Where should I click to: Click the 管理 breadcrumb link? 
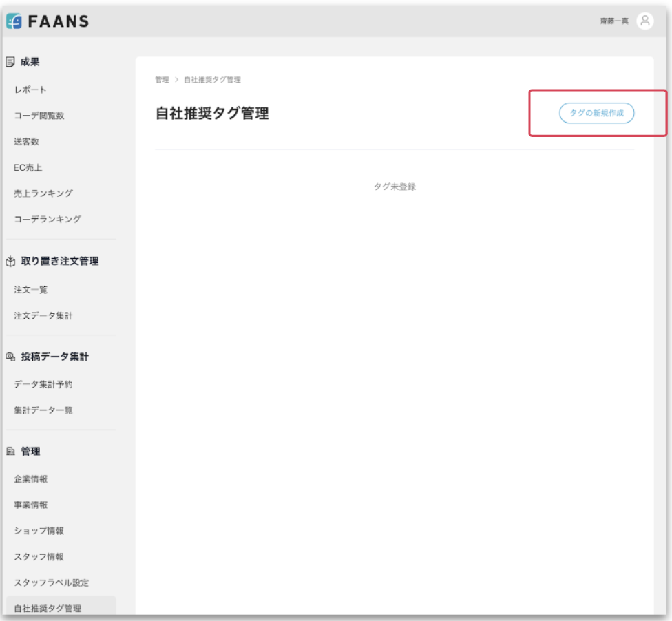(x=162, y=80)
